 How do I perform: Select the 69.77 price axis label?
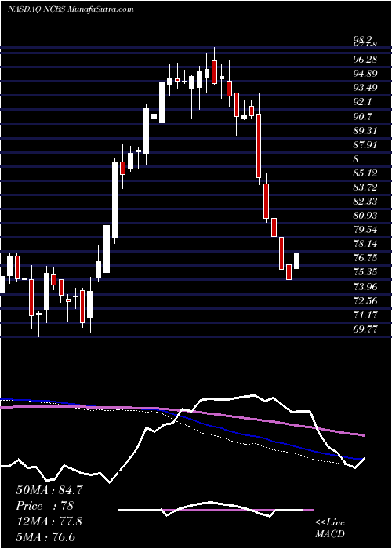365,329
